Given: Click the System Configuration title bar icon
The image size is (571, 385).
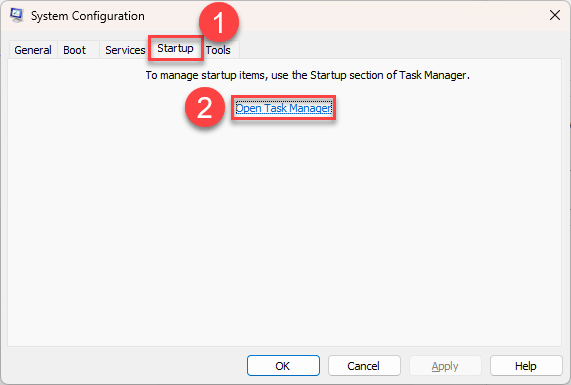Looking at the screenshot, I should point(16,15).
